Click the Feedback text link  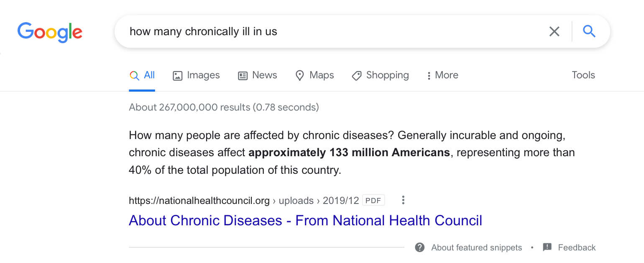tap(577, 248)
